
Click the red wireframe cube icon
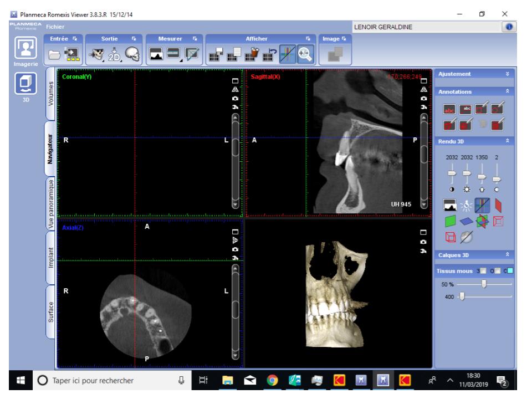(x=449, y=238)
